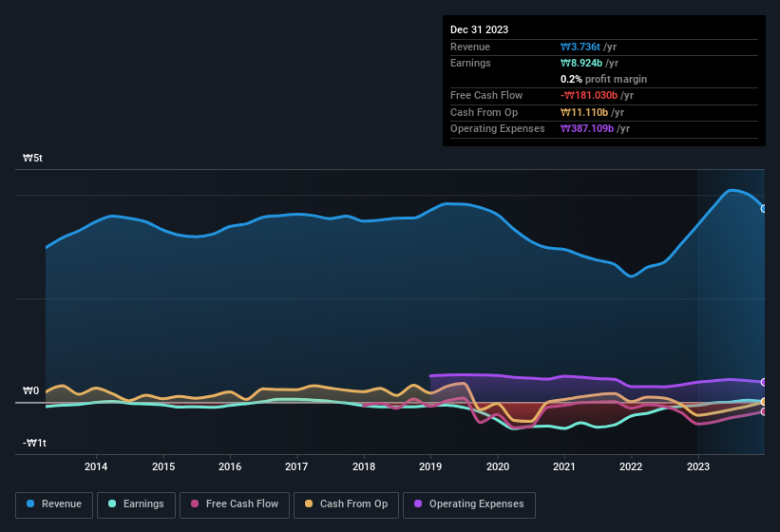Click the -₩1t y-axis label

pyautogui.click(x=34, y=443)
